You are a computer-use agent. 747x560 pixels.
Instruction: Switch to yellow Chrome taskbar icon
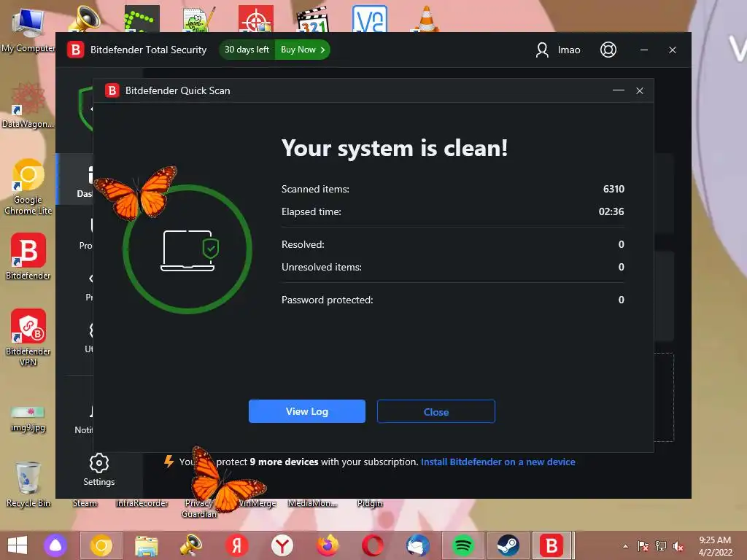click(x=101, y=545)
